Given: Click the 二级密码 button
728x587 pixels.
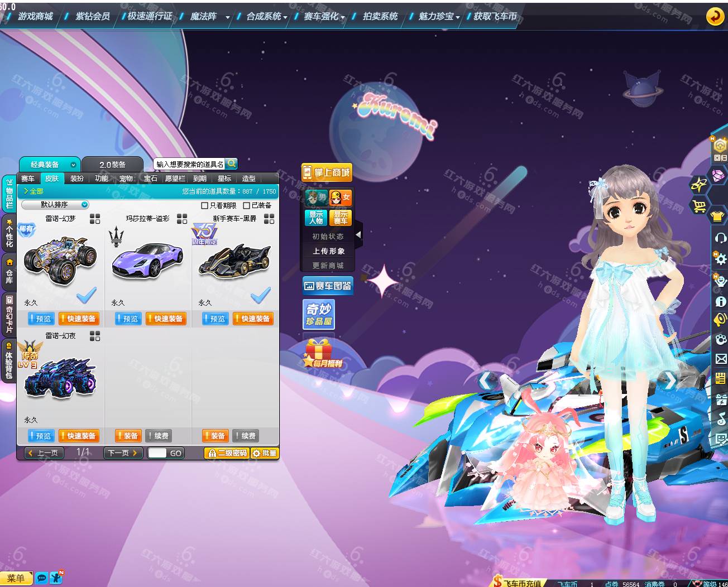Looking at the screenshot, I should (227, 453).
